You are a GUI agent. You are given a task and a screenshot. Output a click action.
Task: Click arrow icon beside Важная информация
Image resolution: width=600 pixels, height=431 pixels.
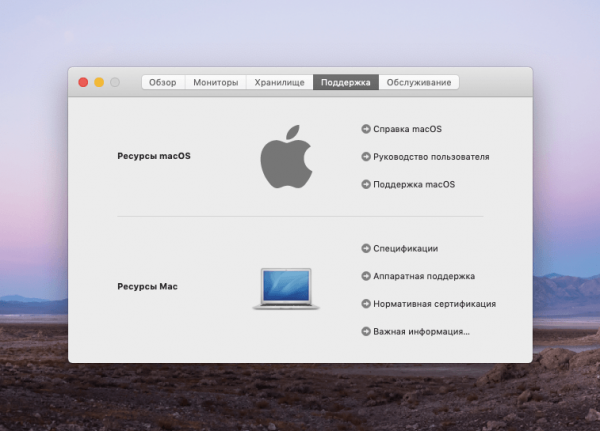pos(366,331)
